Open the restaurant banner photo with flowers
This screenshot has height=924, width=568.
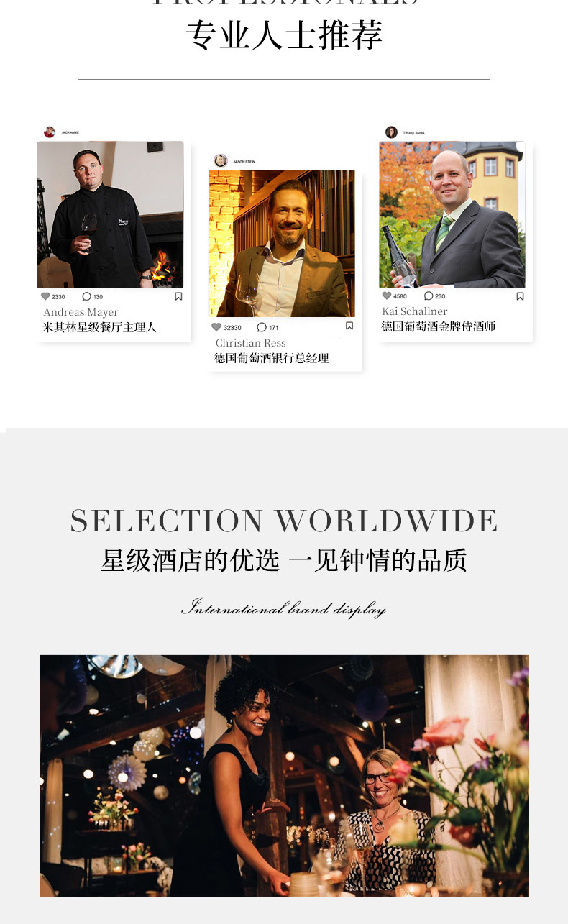284,776
